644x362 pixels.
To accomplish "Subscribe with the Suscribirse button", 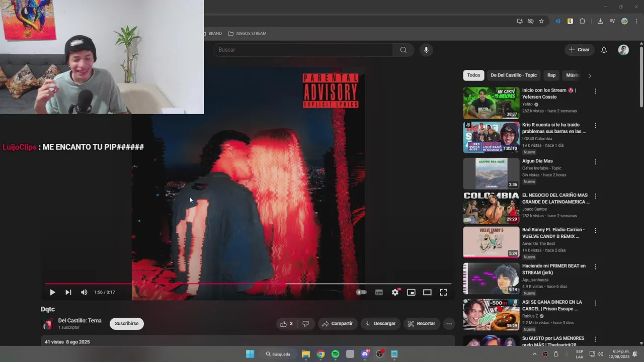I will (x=127, y=324).
